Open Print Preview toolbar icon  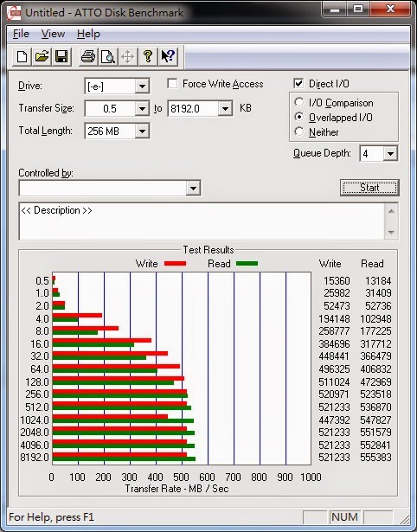tap(108, 56)
